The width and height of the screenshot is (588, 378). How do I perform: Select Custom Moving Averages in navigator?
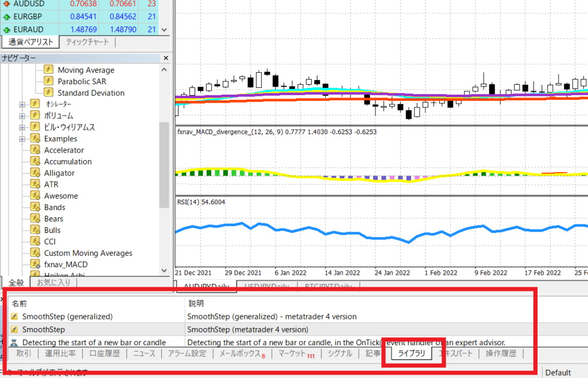pos(88,253)
